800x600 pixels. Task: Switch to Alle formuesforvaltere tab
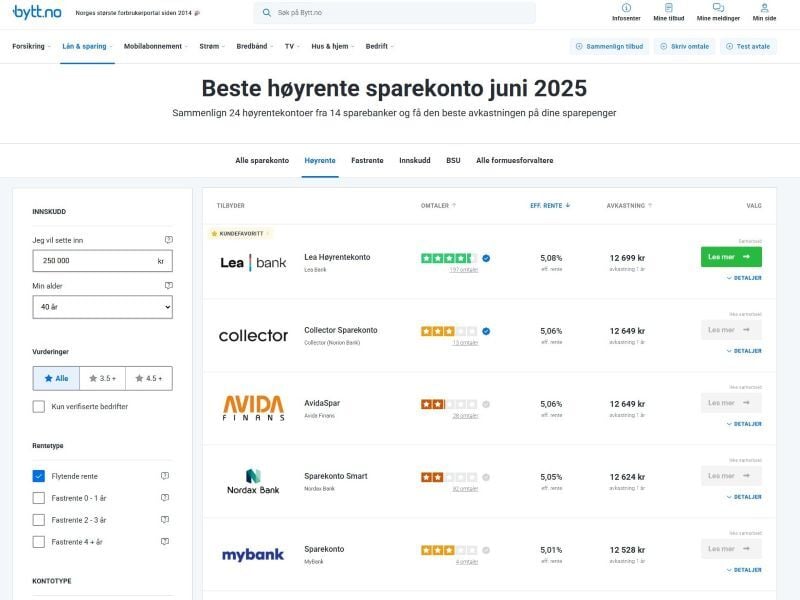pyautogui.click(x=514, y=160)
